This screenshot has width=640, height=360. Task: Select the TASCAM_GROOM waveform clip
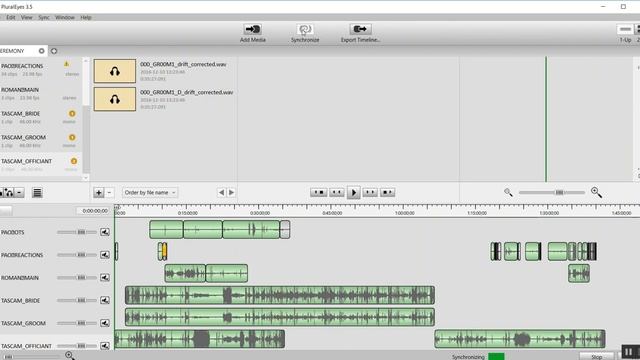280,317
